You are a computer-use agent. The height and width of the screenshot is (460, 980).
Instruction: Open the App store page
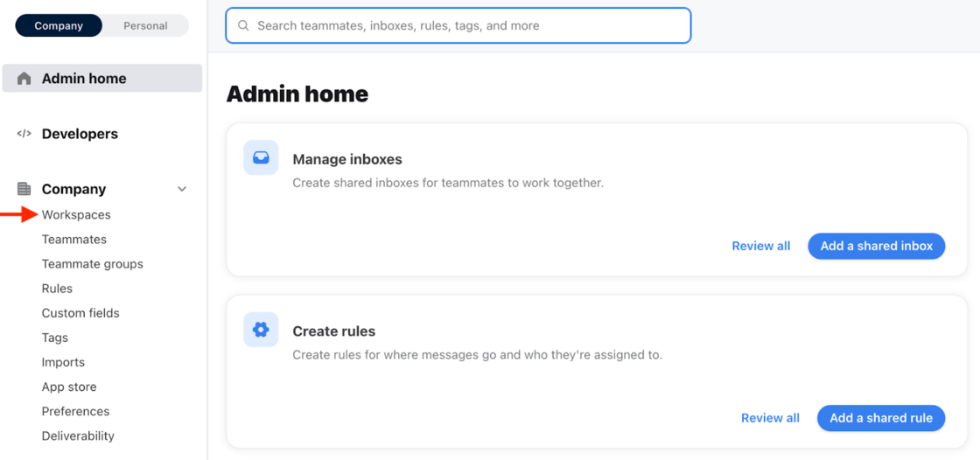(69, 387)
